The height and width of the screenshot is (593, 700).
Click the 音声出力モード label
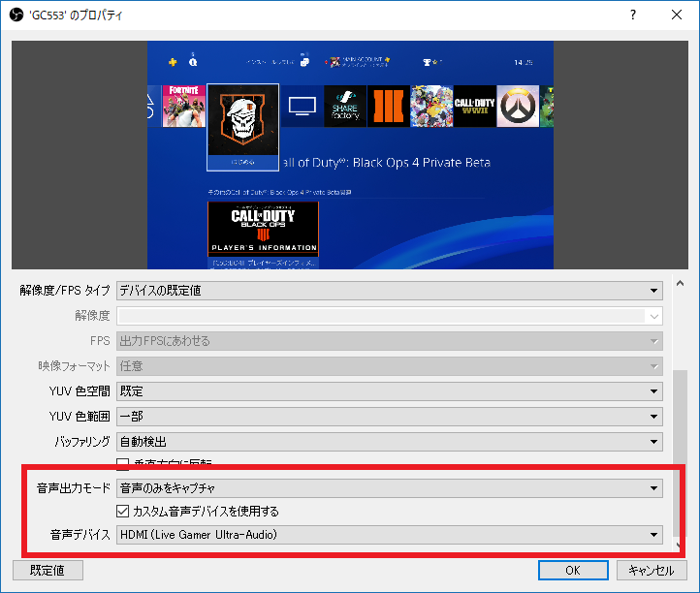click(74, 488)
